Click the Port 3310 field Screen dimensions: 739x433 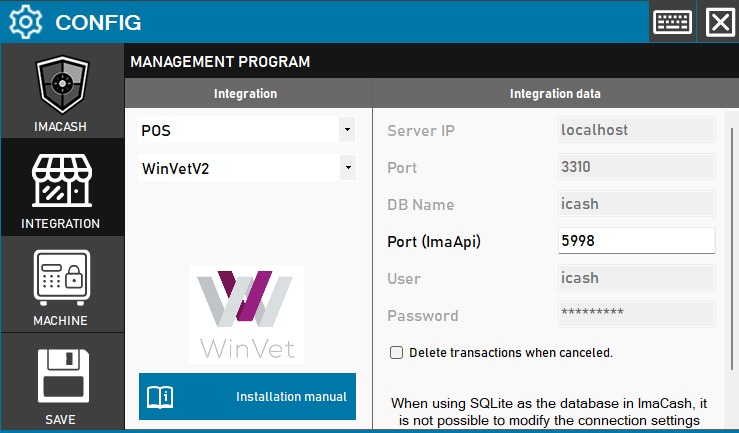[636, 167]
